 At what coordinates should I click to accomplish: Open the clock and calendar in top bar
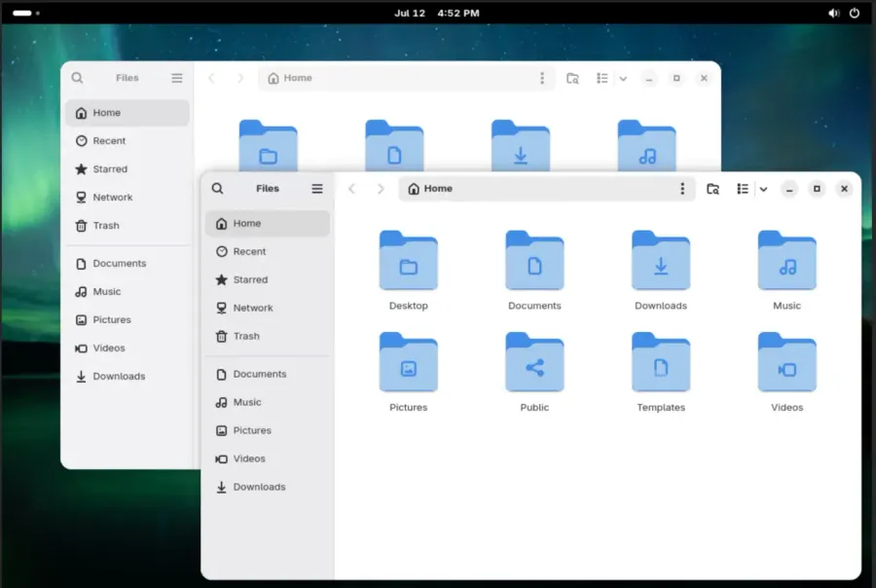[437, 13]
